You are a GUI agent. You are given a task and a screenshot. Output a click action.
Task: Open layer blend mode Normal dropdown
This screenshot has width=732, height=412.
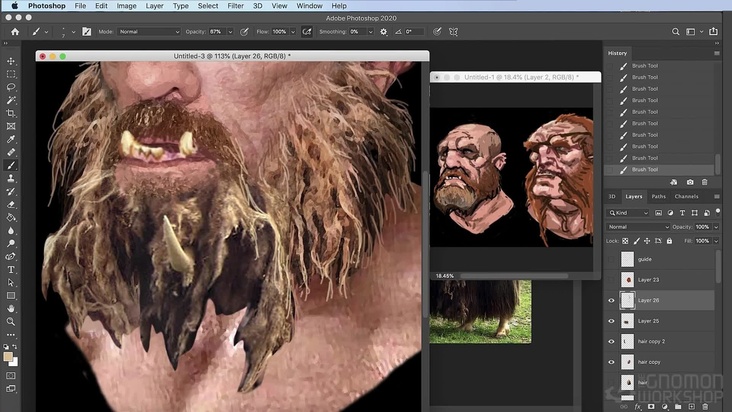click(638, 227)
